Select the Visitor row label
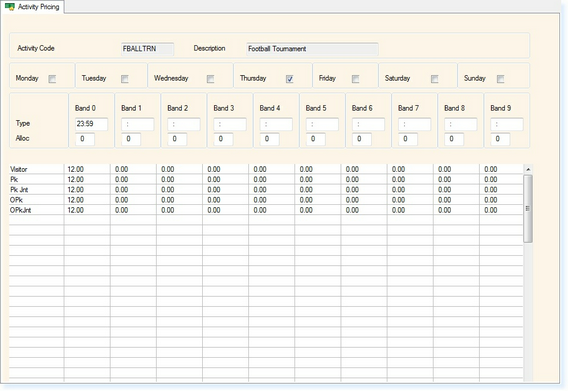The height and width of the screenshot is (391, 568). coord(18,169)
